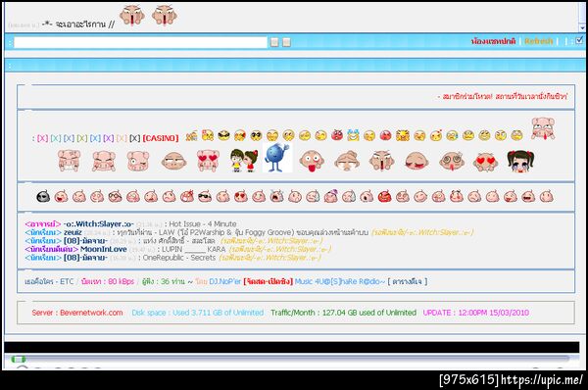
Task: Select the sleeping bald face emoticon
Action: pyautogui.click(x=416, y=161)
